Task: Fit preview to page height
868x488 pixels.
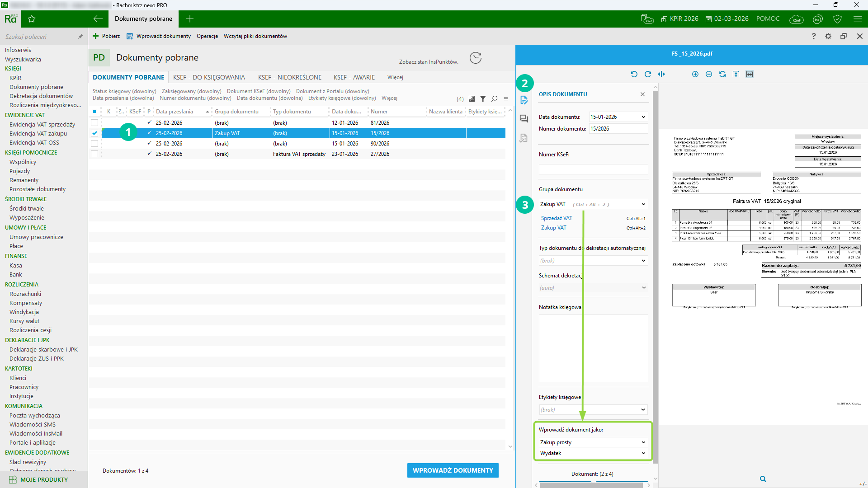Action: click(x=736, y=74)
